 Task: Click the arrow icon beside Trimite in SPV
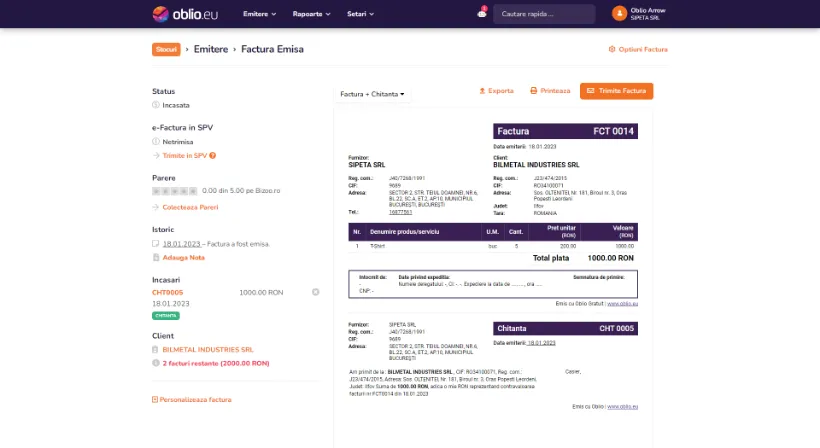click(156, 156)
